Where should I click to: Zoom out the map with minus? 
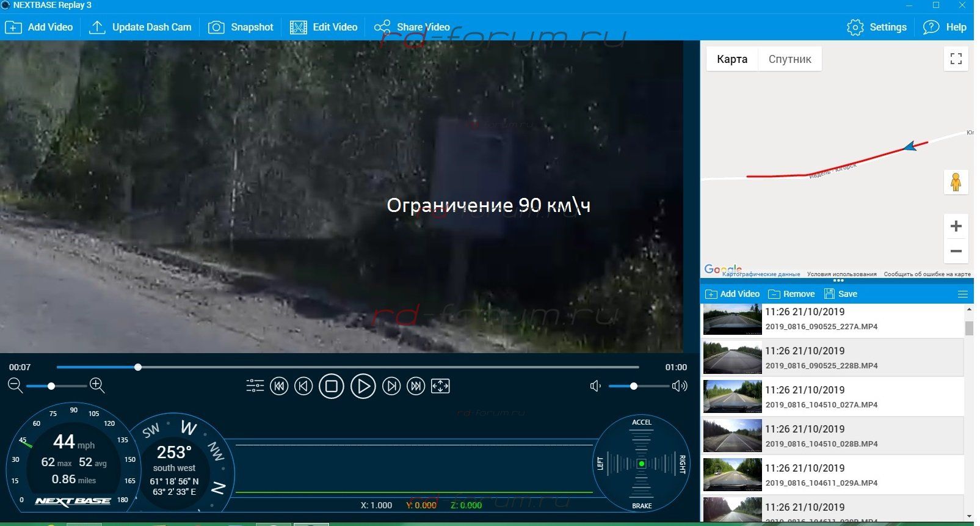pos(956,251)
